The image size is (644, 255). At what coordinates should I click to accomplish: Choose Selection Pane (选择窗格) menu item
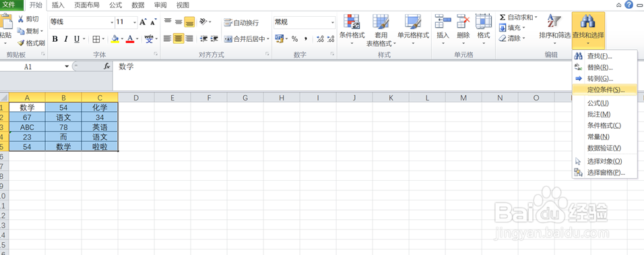(604, 172)
